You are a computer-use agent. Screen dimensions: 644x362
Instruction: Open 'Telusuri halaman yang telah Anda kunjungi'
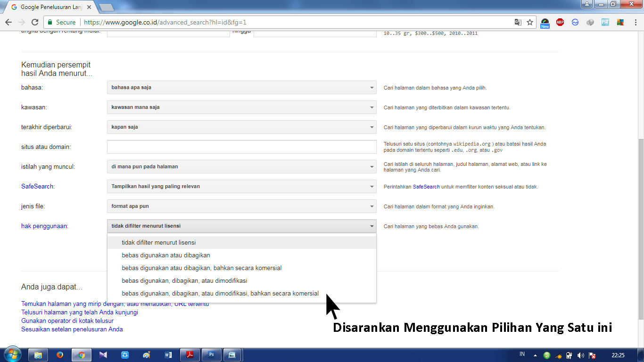pyautogui.click(x=80, y=312)
